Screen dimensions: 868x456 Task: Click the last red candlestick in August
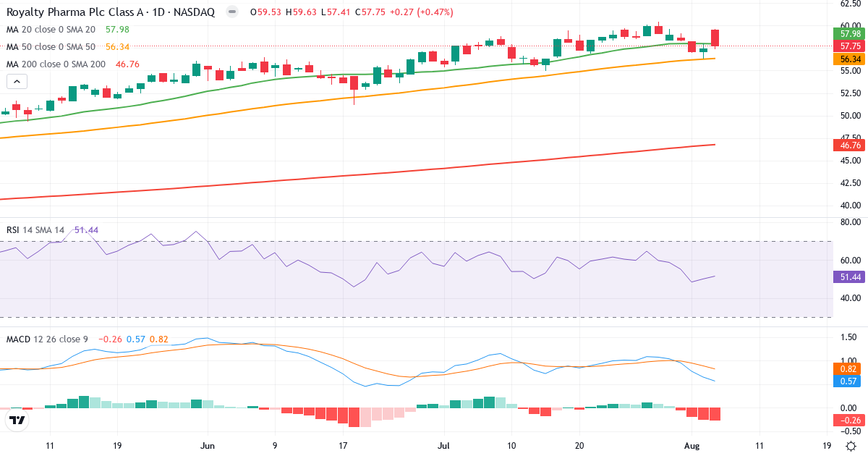coord(715,38)
